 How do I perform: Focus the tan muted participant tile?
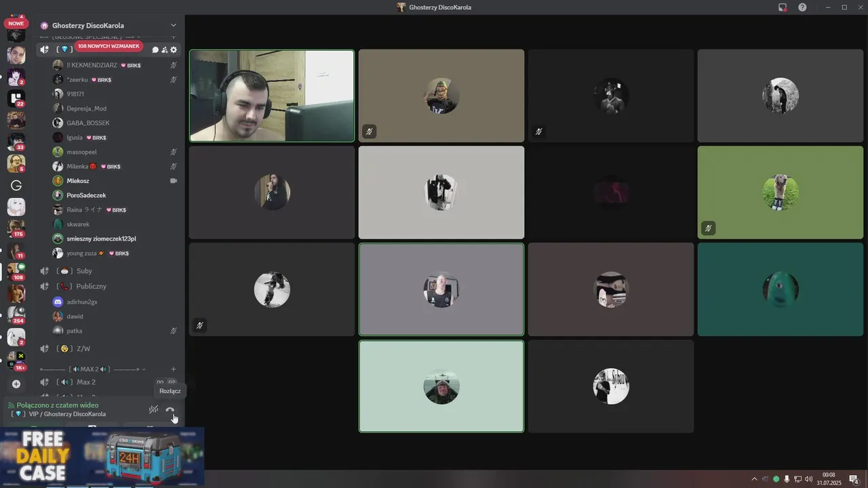[x=441, y=96]
